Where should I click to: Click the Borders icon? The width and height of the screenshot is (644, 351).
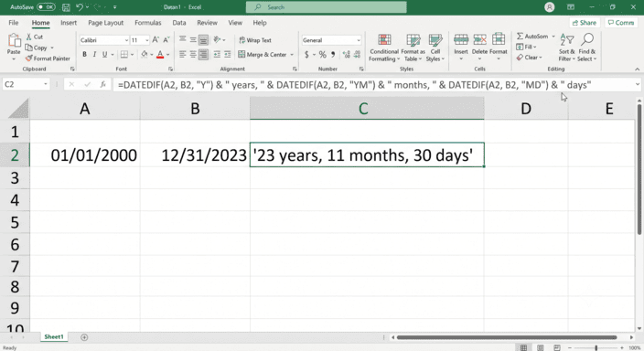pos(124,54)
